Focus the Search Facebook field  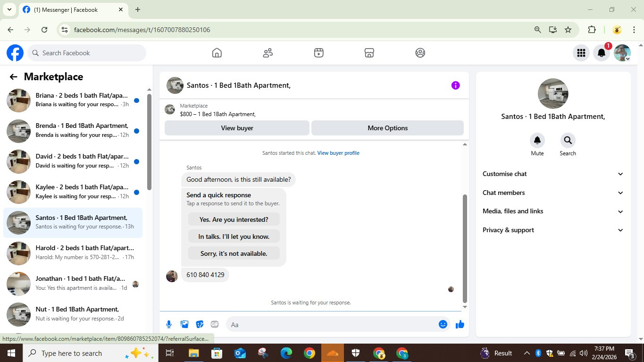point(87,53)
